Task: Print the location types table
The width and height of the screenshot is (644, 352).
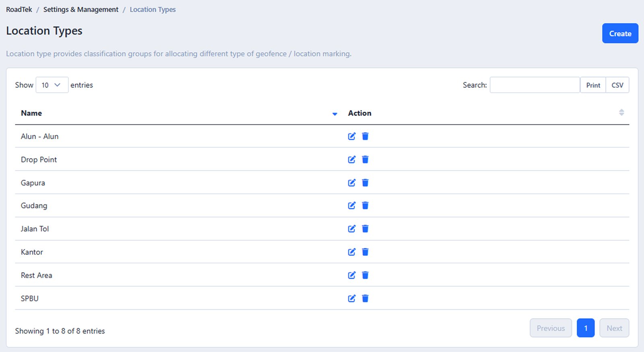Action: [593, 85]
